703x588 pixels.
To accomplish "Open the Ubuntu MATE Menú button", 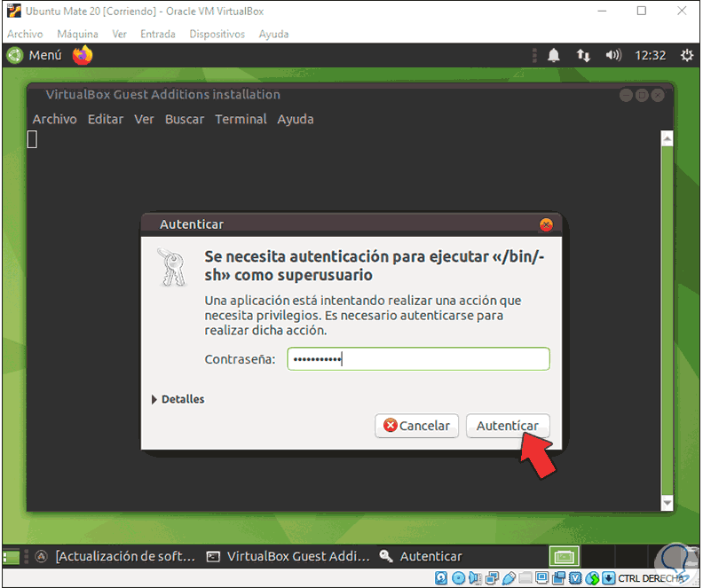I will [x=35, y=56].
